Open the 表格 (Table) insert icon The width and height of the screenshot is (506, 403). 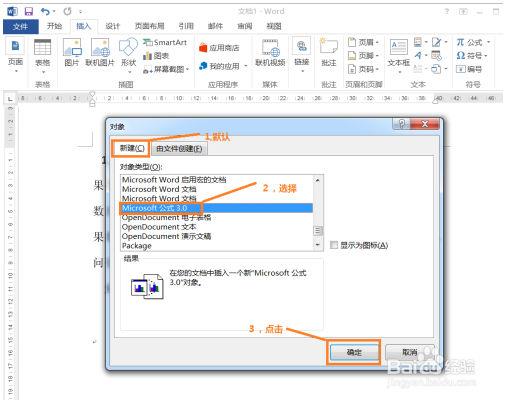pos(42,47)
